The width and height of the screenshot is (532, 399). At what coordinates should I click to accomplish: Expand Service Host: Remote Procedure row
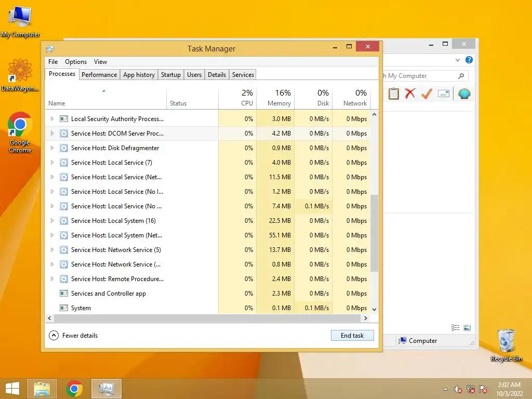52,279
